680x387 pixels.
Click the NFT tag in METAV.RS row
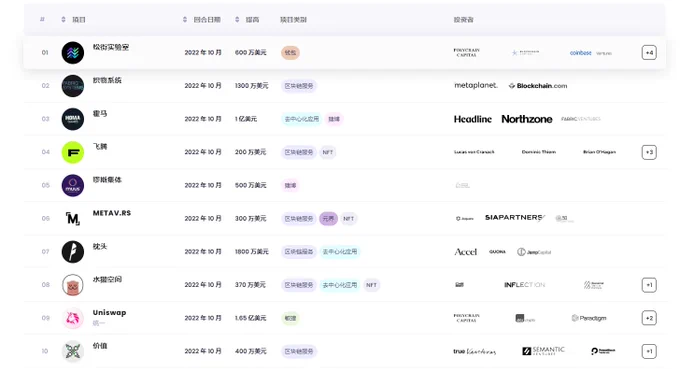(349, 219)
